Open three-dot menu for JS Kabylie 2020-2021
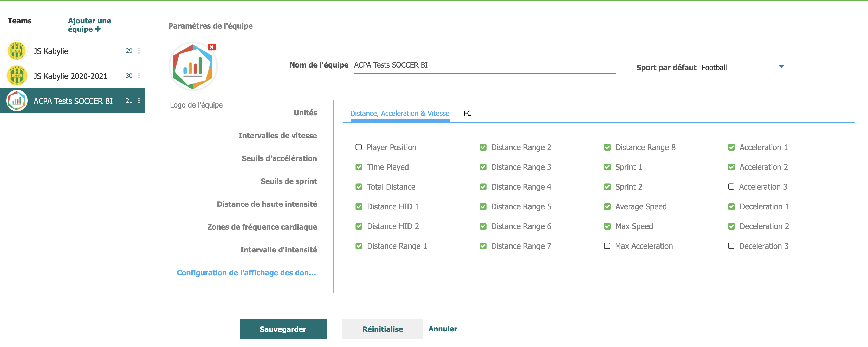Image resolution: width=868 pixels, height=347 pixels. [x=139, y=76]
